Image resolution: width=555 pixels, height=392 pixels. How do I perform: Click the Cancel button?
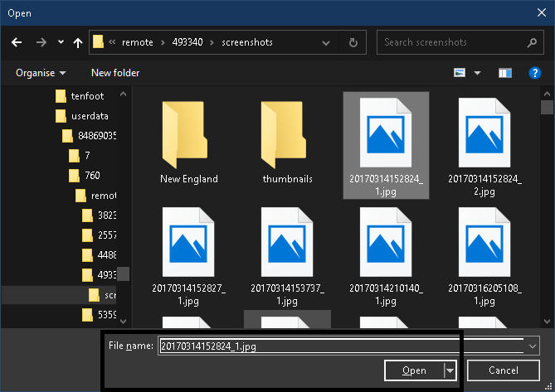click(504, 370)
